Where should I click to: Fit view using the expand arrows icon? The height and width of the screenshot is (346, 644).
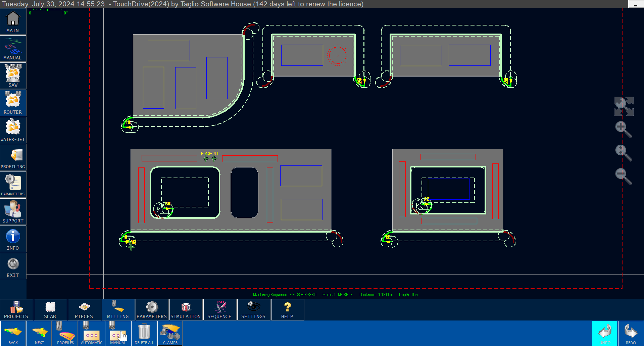pos(624,106)
